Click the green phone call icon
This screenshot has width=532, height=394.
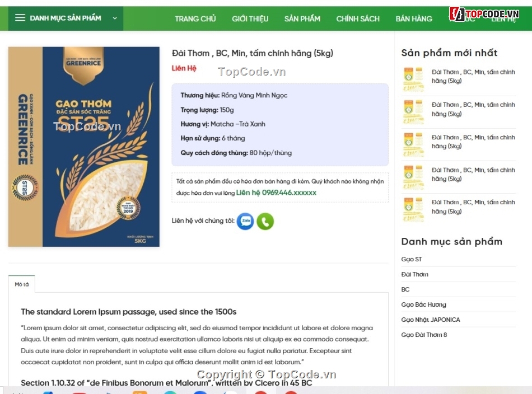265,221
